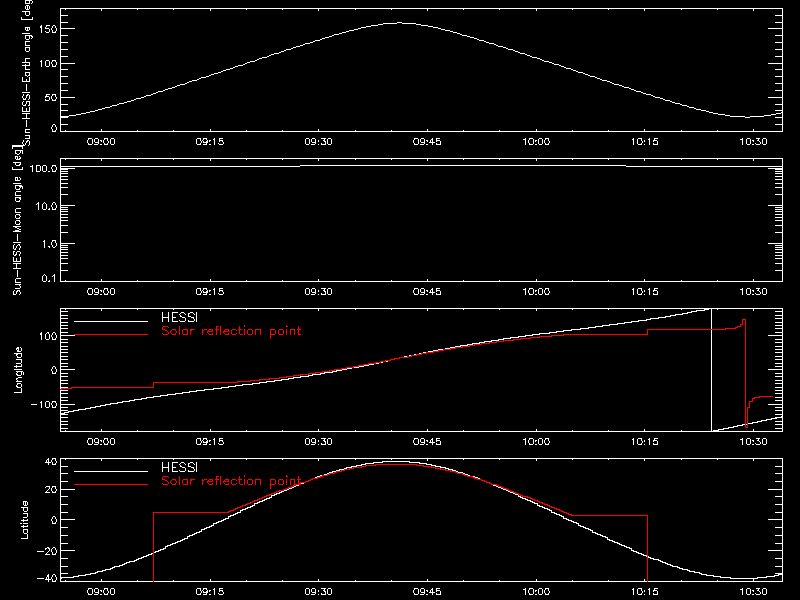Click the Sun-HESSI-Moon angle [deg] axis title

pos(17,220)
